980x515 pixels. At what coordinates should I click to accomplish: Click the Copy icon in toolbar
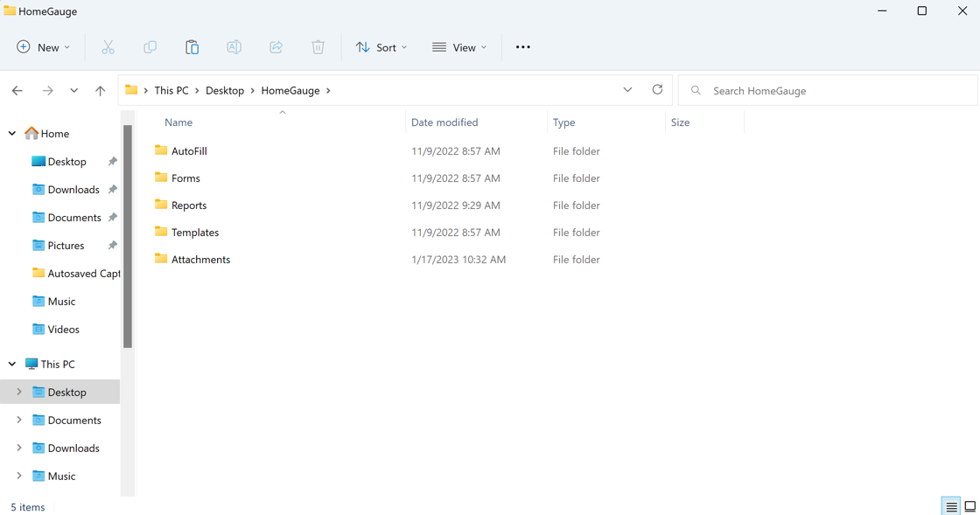150,47
